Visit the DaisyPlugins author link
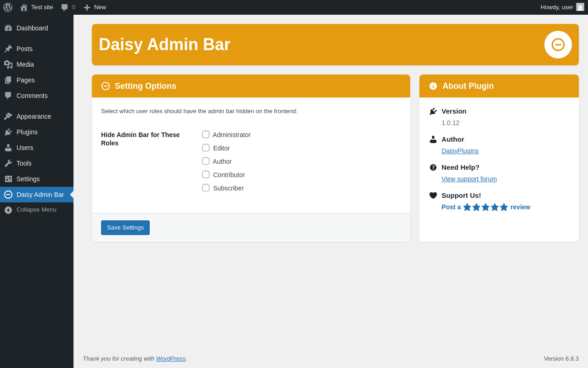Viewport: 588px width, 368px height. [460, 151]
